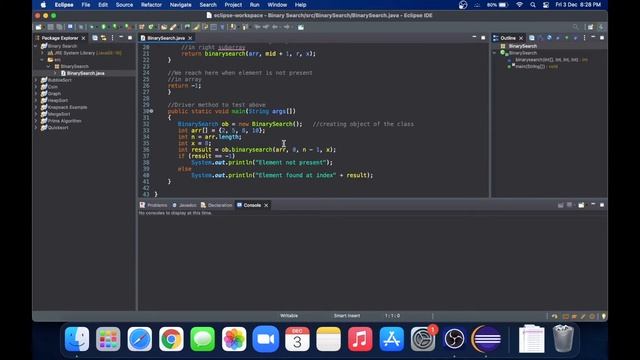Screen dimensions: 640x360
Task: Expand the Quicksort project
Action: tap(36, 128)
